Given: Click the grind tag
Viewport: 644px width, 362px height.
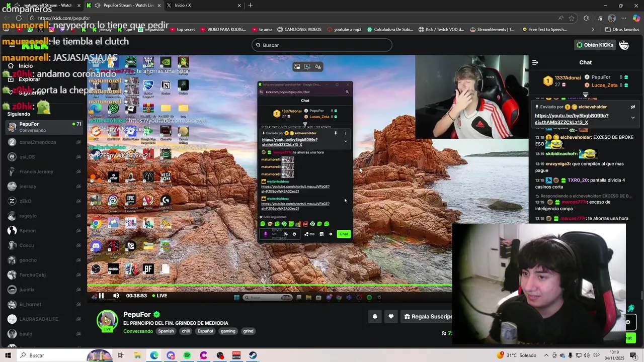Looking at the screenshot, I should coord(248,331).
